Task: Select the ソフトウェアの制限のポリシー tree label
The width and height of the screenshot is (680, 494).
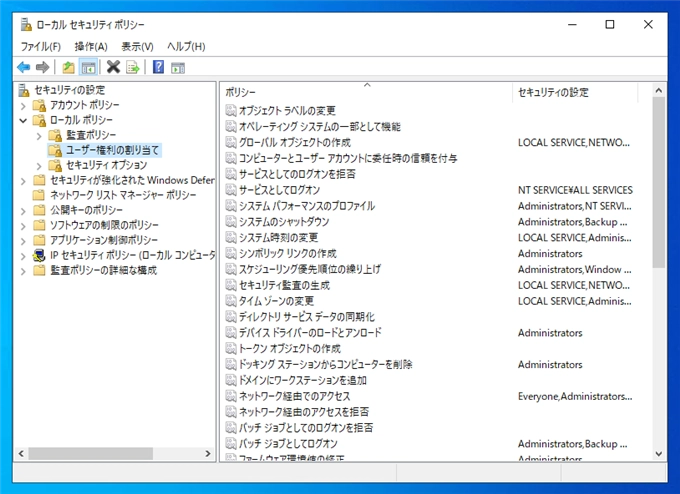Action: tap(105, 225)
